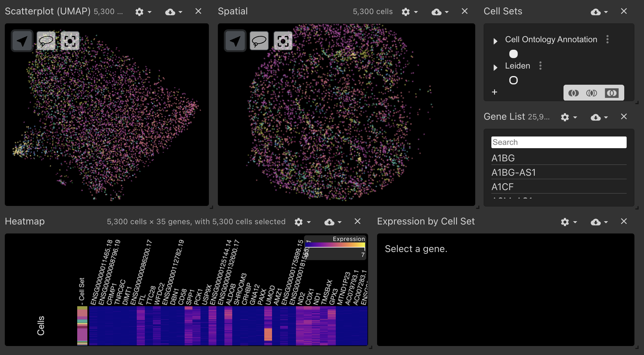Add new cell set hierarchy with plus
644x355 pixels.
click(494, 92)
